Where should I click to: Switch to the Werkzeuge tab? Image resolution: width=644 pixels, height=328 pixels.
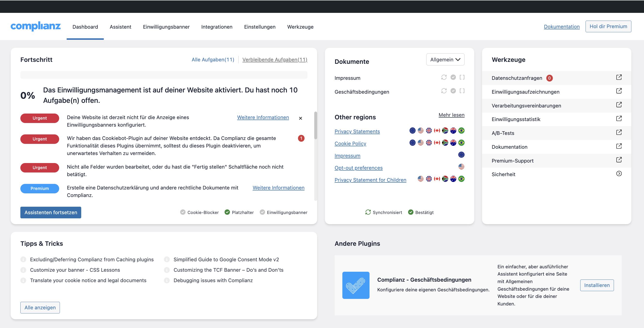pos(300,27)
